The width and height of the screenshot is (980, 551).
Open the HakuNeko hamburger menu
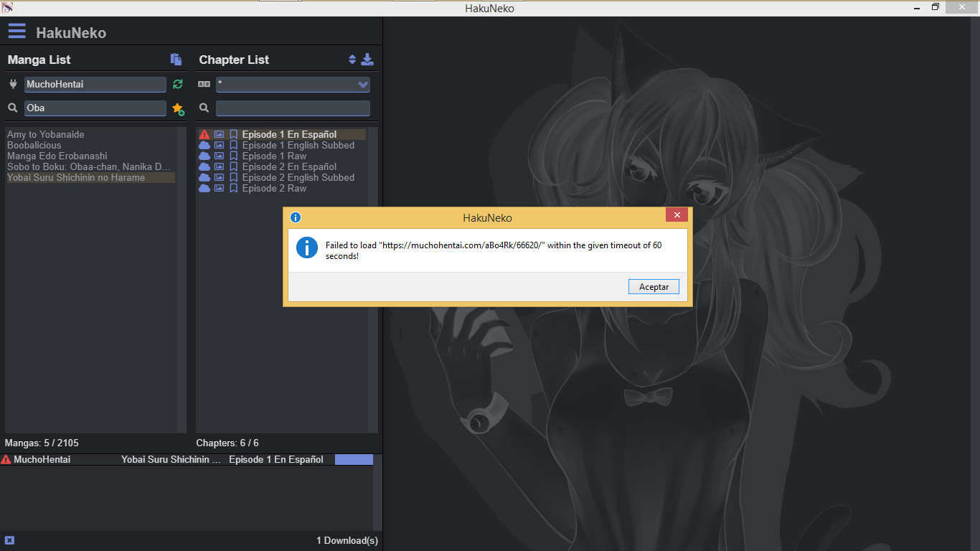tap(17, 31)
